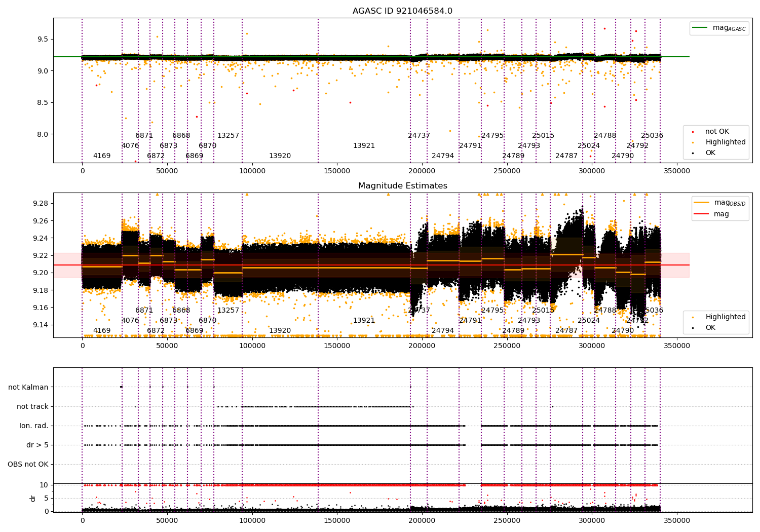
Task: Click obsid label 13257 in top plot
Action: 229,136
